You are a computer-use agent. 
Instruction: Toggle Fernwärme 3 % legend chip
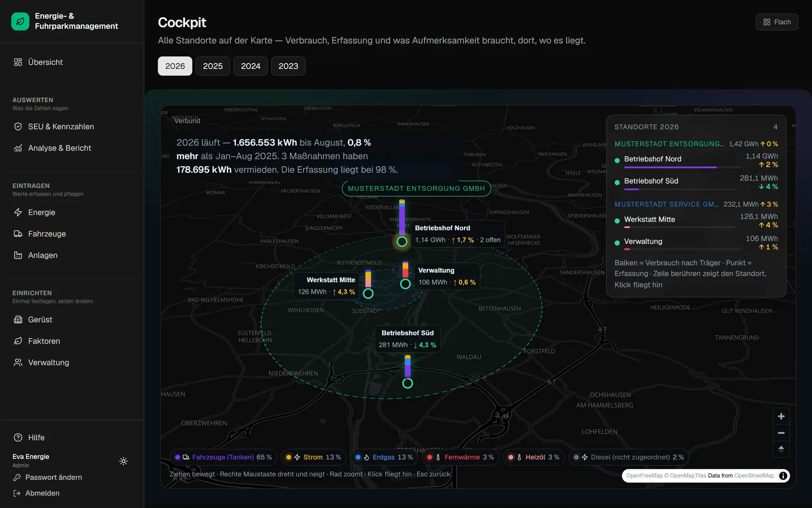coord(461,457)
